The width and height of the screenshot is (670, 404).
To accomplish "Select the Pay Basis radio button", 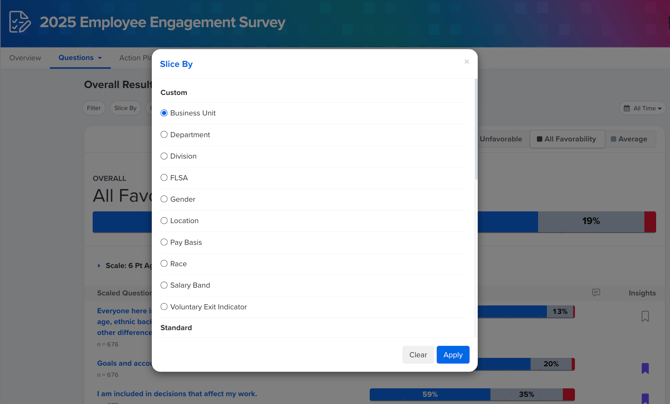I will [164, 242].
